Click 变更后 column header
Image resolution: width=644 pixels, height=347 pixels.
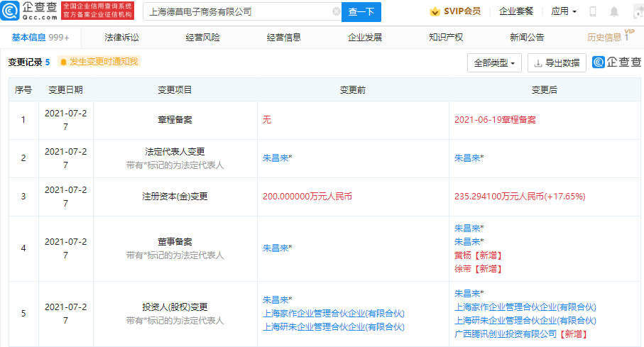pyautogui.click(x=545, y=90)
